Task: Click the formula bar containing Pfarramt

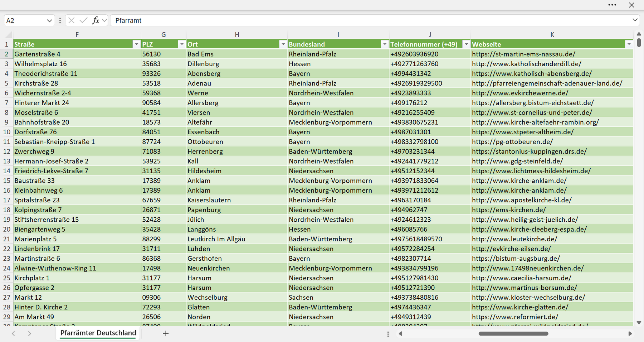Action: 370,20
